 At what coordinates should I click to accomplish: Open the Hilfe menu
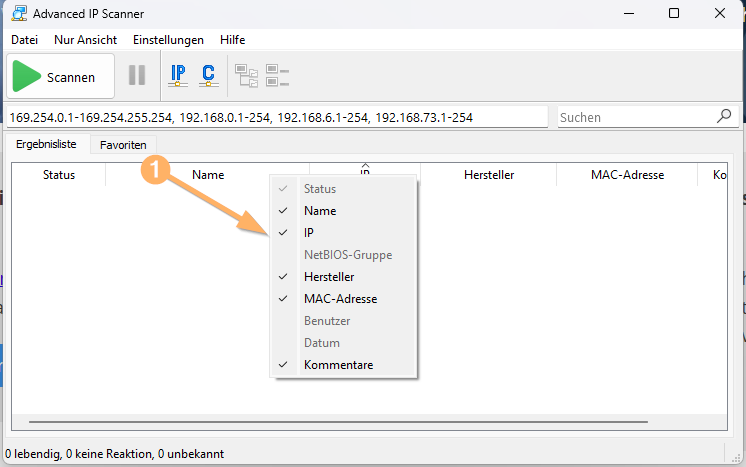coord(233,40)
